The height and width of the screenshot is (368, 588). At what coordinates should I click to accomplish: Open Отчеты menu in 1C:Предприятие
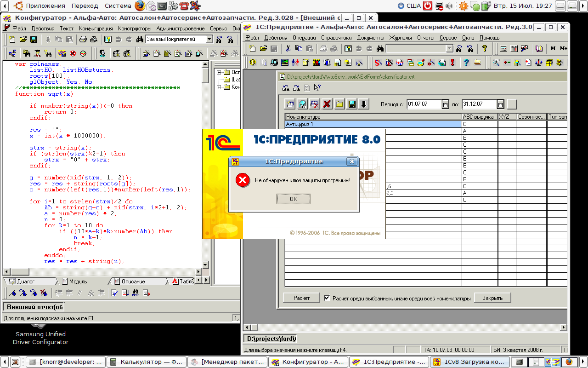point(426,38)
